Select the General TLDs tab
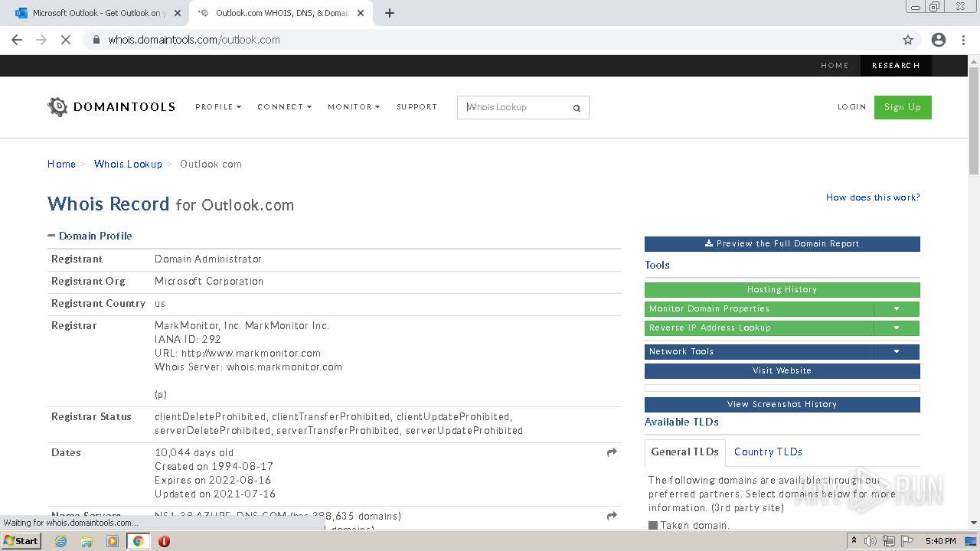Screen dimensions: 980x551 pyautogui.click(x=684, y=452)
